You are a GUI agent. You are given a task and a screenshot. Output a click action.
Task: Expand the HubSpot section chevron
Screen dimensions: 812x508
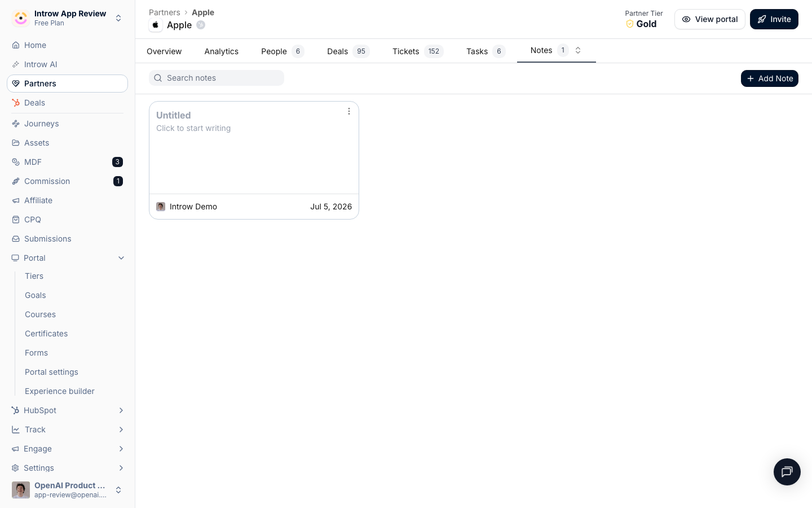121,410
